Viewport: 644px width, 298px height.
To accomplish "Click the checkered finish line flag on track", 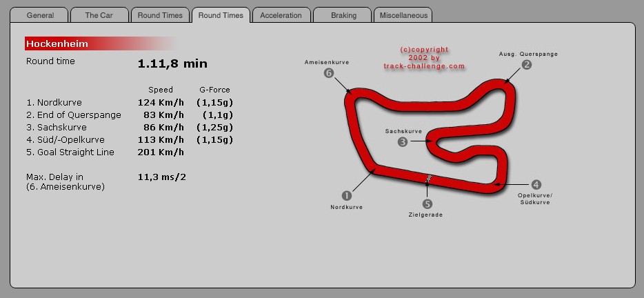I will 428,179.
